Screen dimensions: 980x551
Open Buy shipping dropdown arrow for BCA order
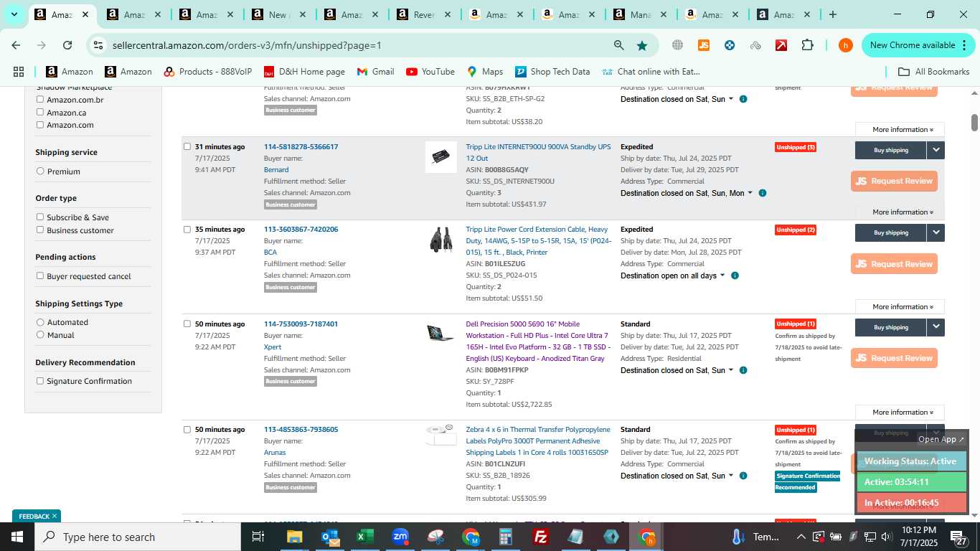pos(936,232)
